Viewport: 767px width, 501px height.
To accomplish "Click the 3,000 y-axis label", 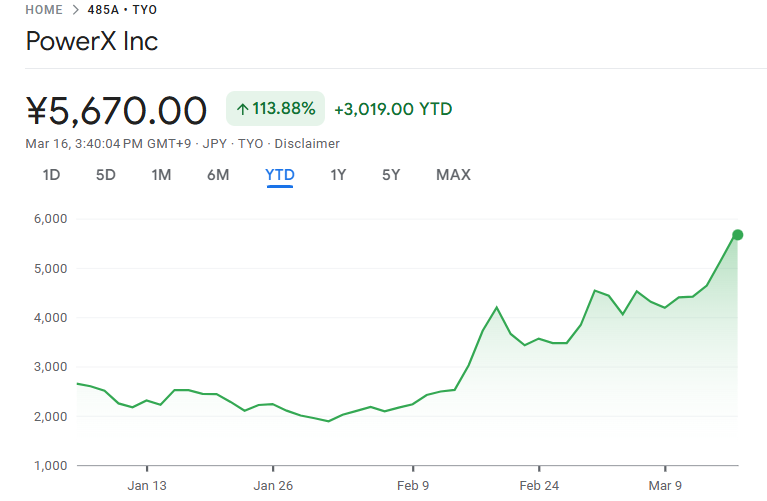I will (x=50, y=367).
